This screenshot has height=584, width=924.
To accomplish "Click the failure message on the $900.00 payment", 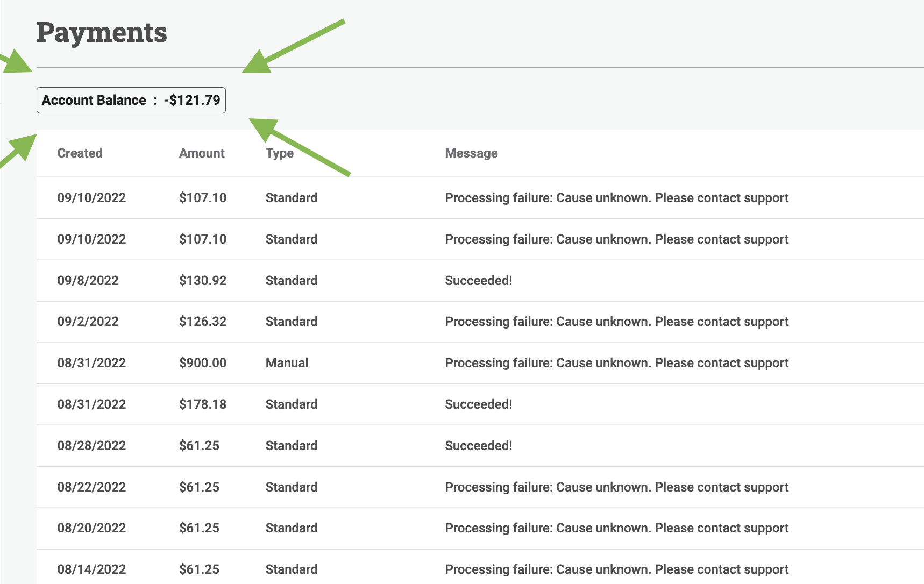I will [x=616, y=363].
